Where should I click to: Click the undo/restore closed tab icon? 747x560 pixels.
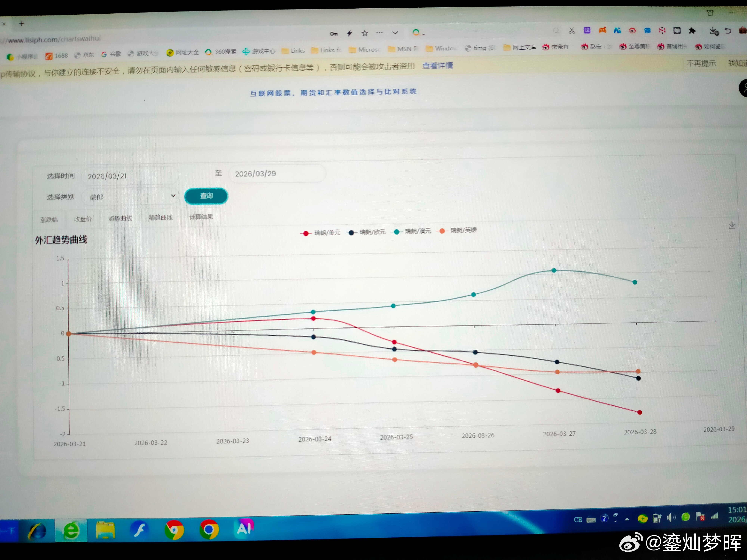(728, 31)
